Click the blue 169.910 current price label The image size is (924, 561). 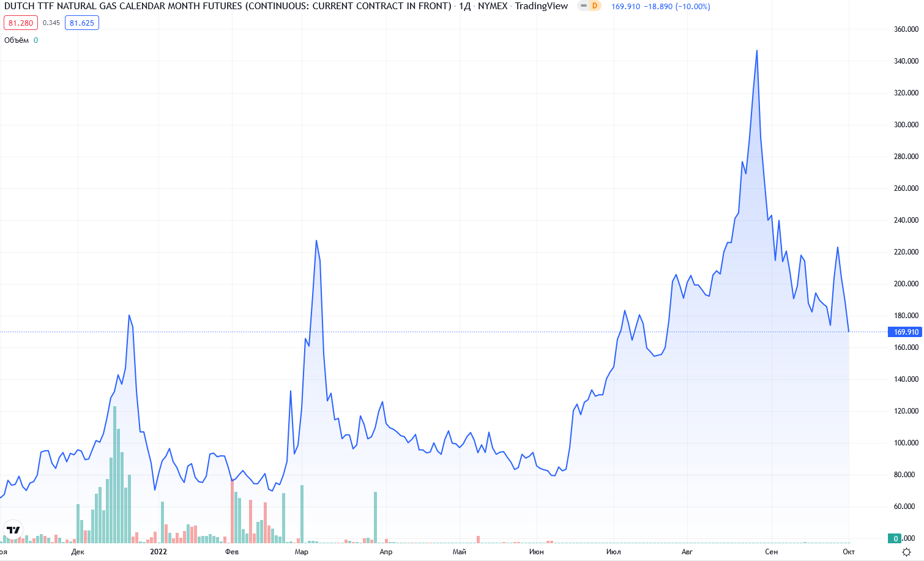coord(905,332)
